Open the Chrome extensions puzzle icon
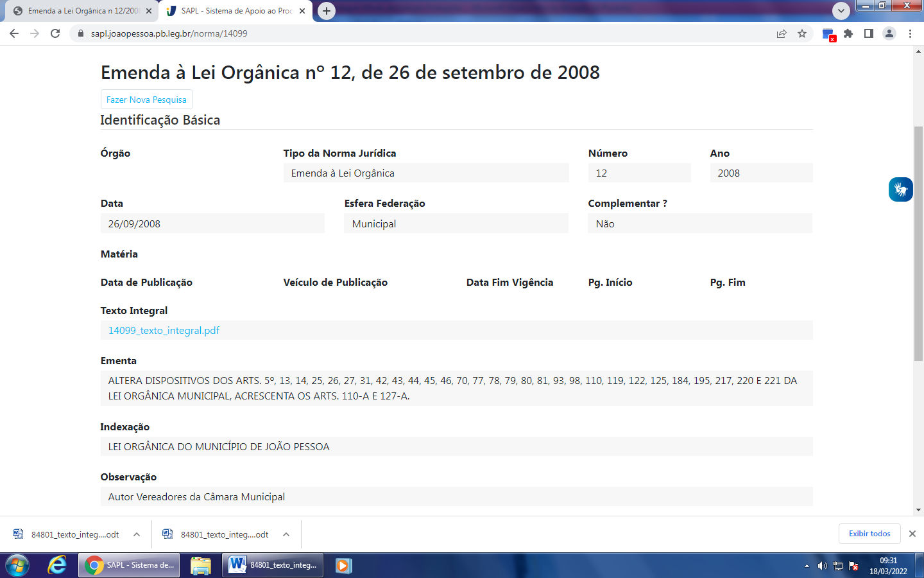The width and height of the screenshot is (924, 578). (848, 33)
